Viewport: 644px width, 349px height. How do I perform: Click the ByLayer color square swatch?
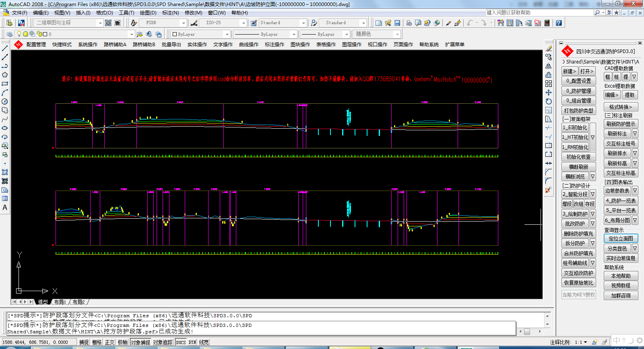[x=174, y=34]
